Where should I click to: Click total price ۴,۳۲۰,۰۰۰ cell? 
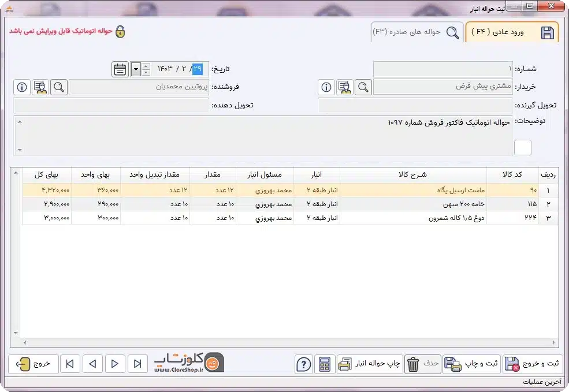point(47,191)
